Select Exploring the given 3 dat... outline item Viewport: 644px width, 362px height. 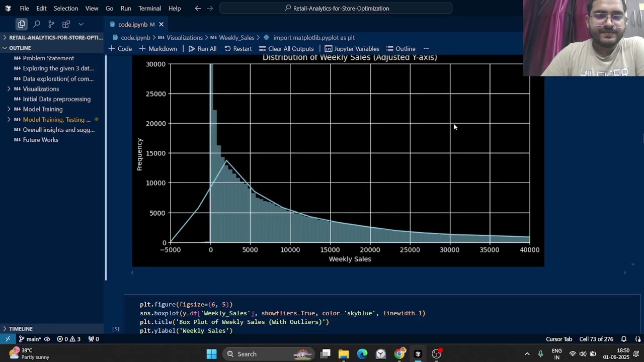click(58, 68)
